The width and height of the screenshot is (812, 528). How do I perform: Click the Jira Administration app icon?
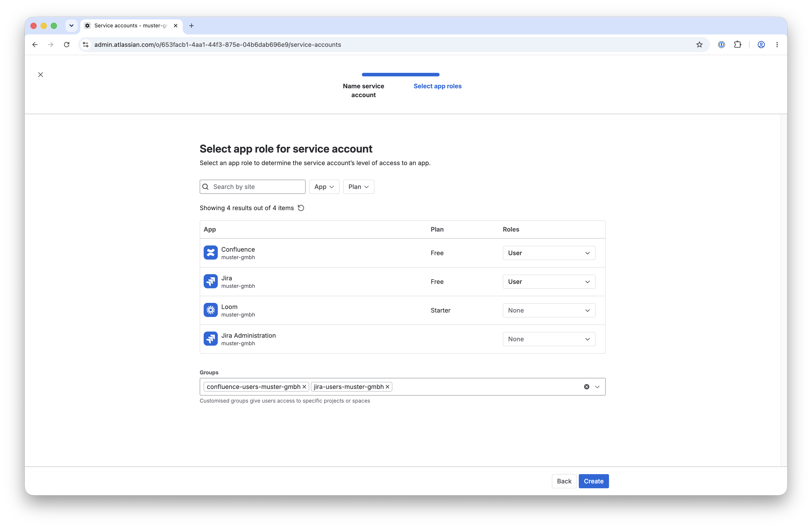click(x=211, y=339)
